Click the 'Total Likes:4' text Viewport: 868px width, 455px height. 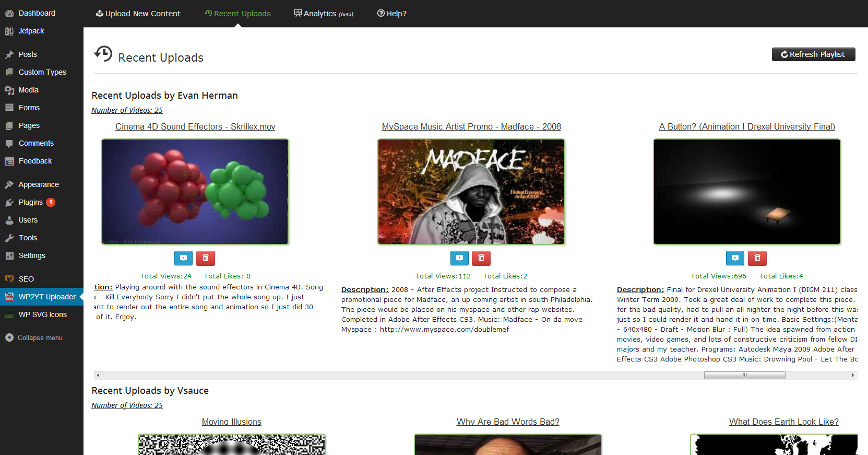tap(781, 276)
